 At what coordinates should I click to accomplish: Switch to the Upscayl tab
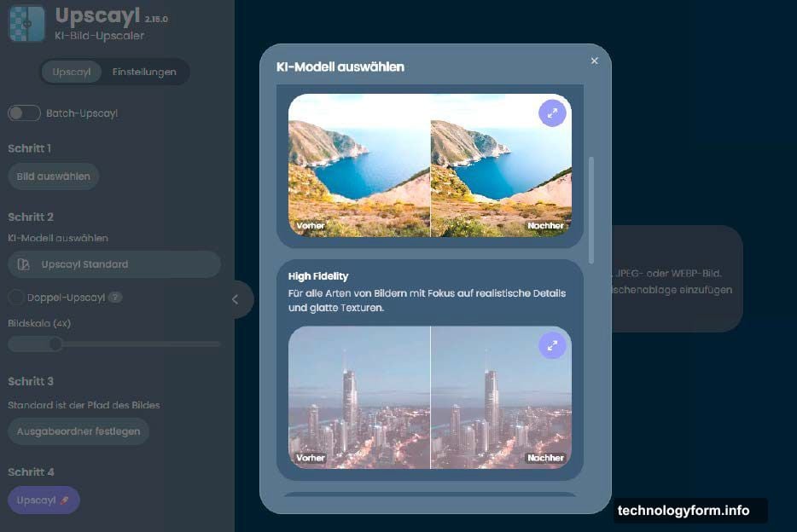72,72
